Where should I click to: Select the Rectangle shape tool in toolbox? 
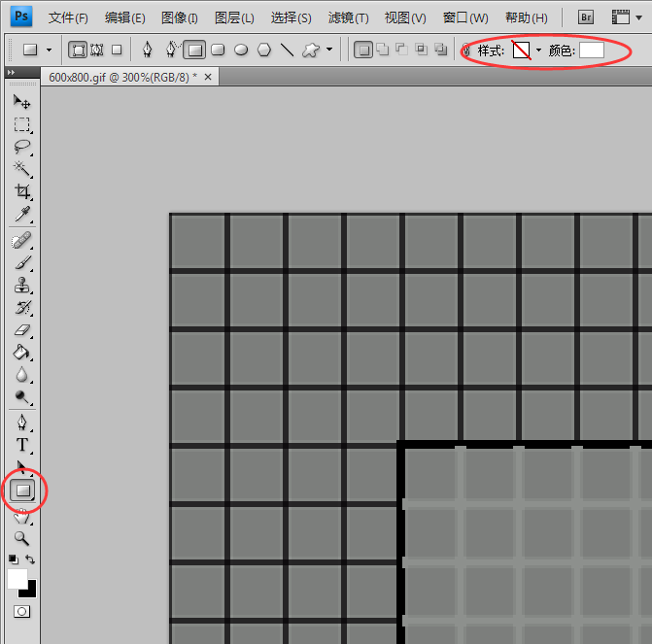[x=23, y=491]
